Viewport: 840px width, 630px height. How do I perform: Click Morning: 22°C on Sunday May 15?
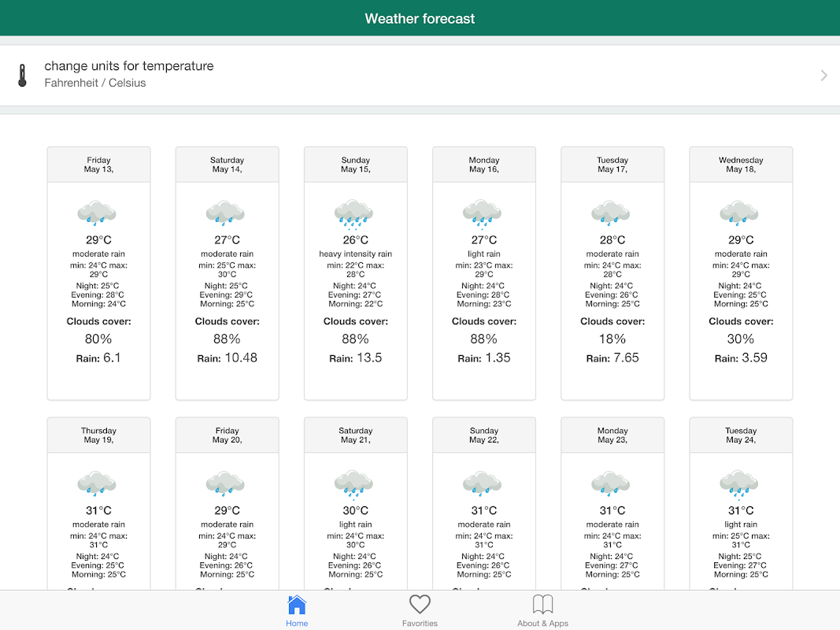(x=356, y=304)
